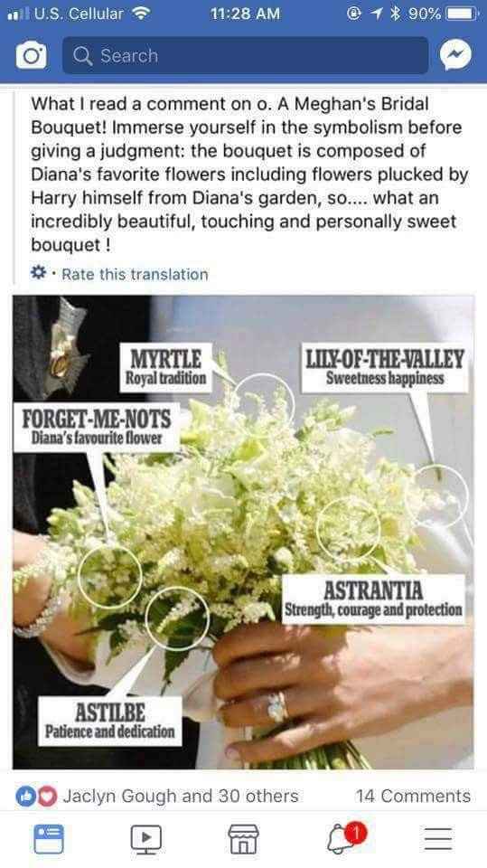Open Notifications bell tab

[340, 839]
